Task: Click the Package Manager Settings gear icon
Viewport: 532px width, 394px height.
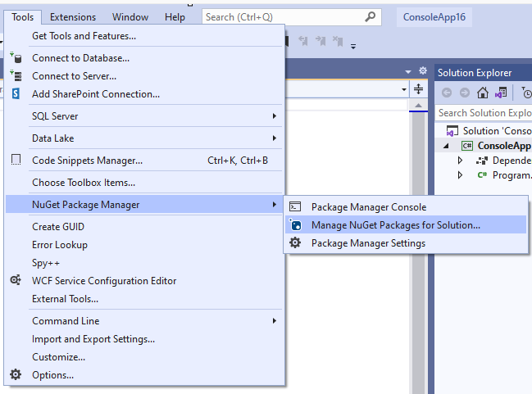Action: click(295, 242)
